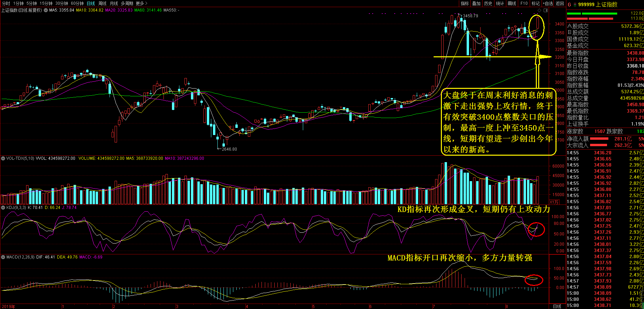Screen dimensions: 644x309
Task: Click the MA60: 3141.46 value
Action: coord(148,10)
